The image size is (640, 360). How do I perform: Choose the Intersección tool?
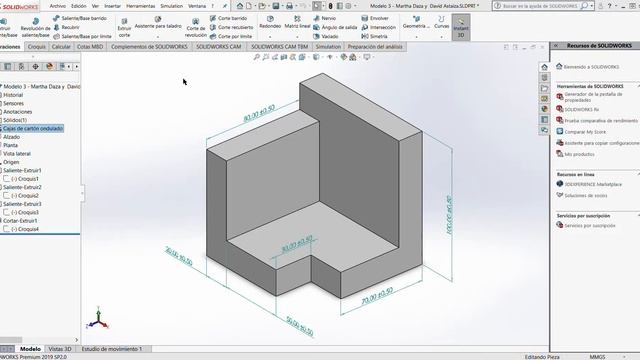pyautogui.click(x=378, y=27)
